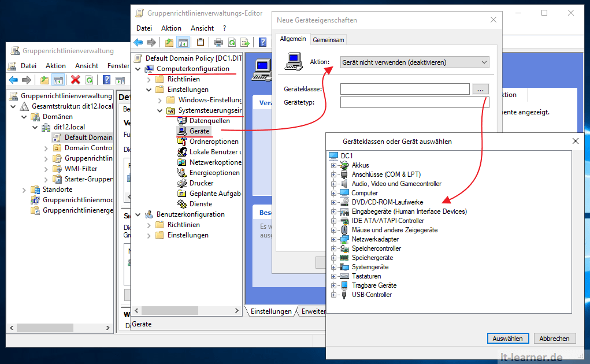Select Netzwerkoptionen node
This screenshot has width=590, height=364.
click(215, 162)
